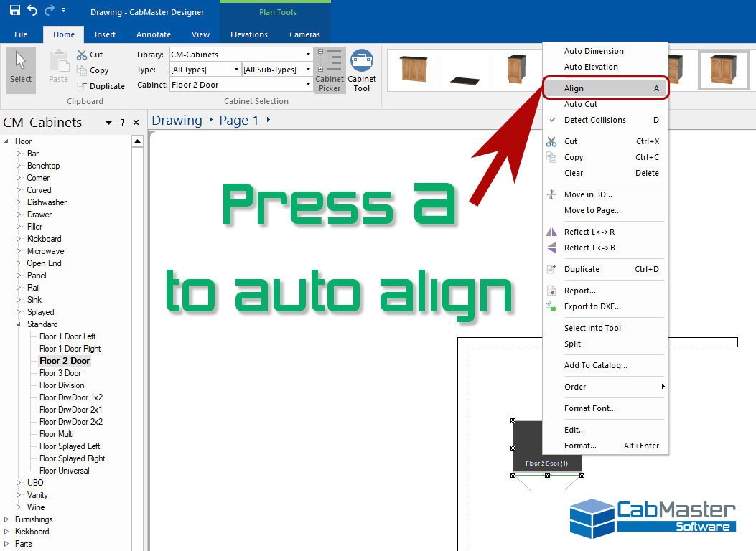
Task: Choose Reflect L<->R menu entry
Action: 605,232
